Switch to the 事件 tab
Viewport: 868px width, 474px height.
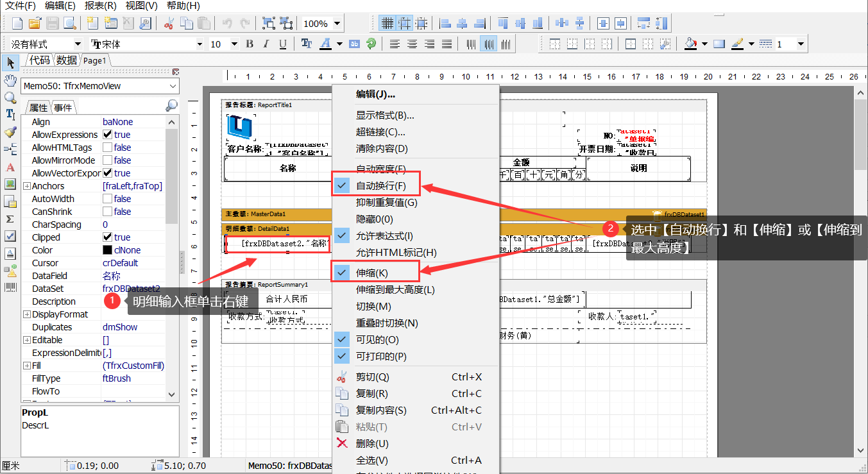click(63, 108)
